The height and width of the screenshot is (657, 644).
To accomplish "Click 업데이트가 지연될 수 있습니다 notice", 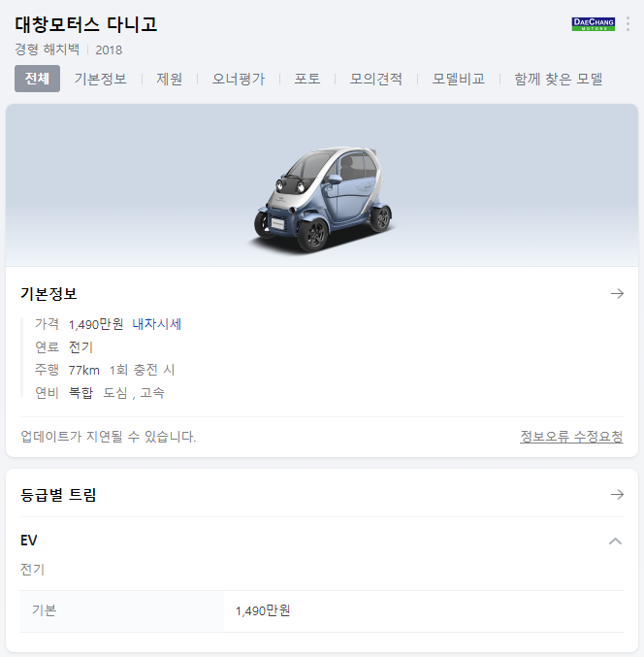I will (x=109, y=437).
